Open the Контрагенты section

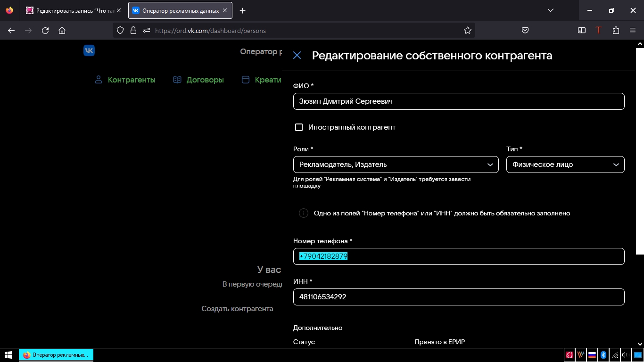coord(132,80)
